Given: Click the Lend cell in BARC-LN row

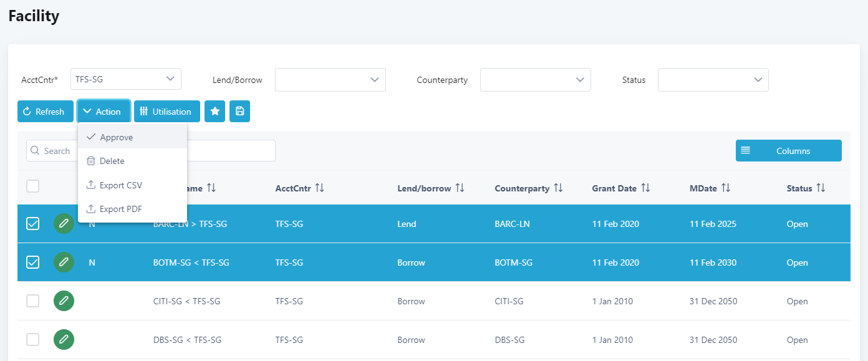Looking at the screenshot, I should (x=407, y=224).
